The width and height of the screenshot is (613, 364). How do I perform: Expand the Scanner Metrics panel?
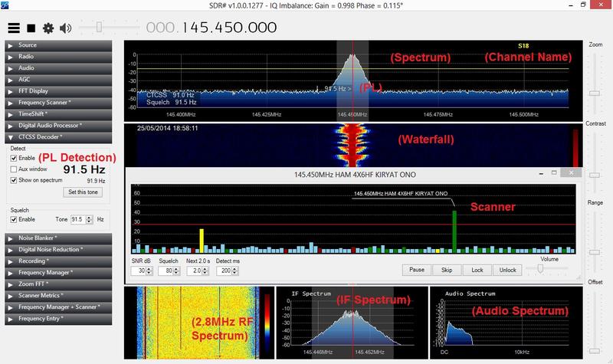coord(58,296)
